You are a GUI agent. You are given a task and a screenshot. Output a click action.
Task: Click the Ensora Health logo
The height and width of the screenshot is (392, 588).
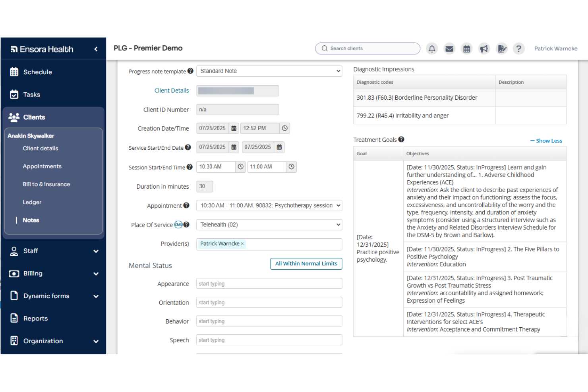(x=42, y=49)
